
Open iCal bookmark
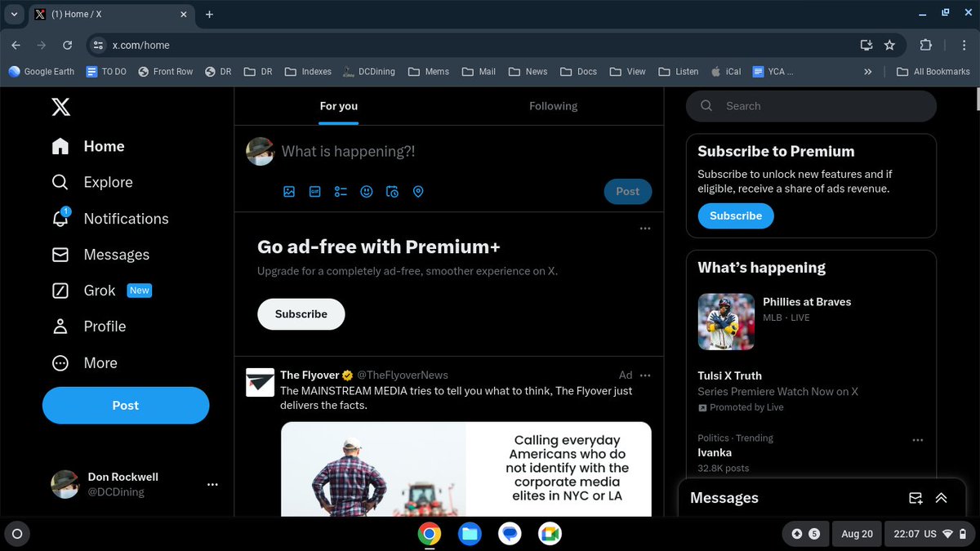[726, 71]
